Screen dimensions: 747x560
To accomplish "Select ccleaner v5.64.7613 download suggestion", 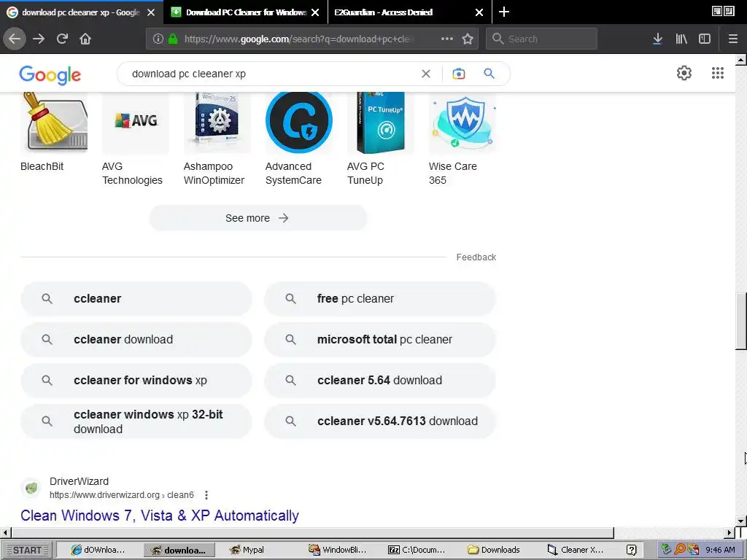I will coord(380,421).
